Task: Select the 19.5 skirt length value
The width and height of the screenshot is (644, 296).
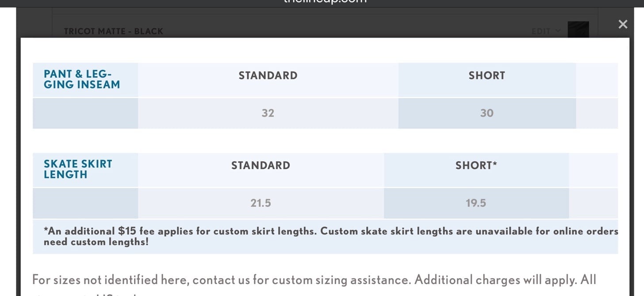Action: click(x=476, y=203)
